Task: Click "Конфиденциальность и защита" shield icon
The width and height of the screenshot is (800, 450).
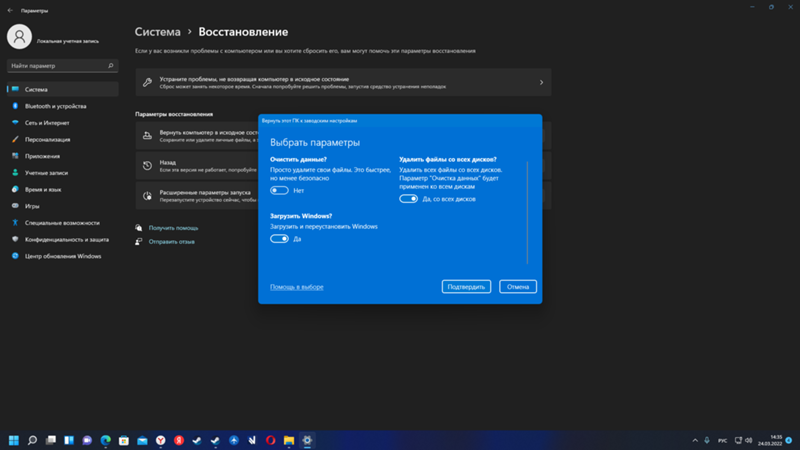Action: (15, 239)
